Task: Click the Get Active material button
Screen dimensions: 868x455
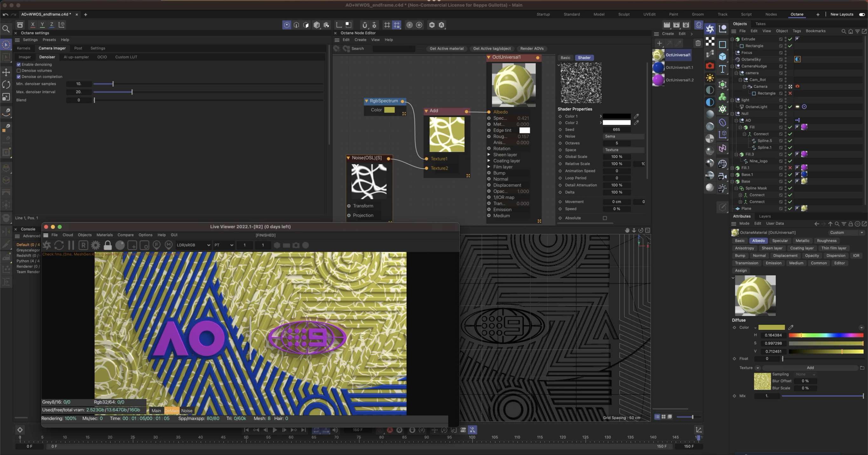Action: click(446, 49)
